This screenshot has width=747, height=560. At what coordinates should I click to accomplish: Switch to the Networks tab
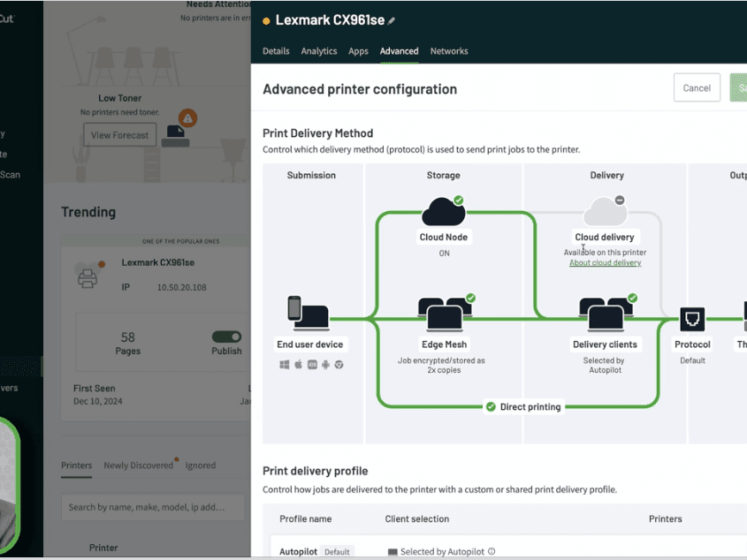(449, 51)
